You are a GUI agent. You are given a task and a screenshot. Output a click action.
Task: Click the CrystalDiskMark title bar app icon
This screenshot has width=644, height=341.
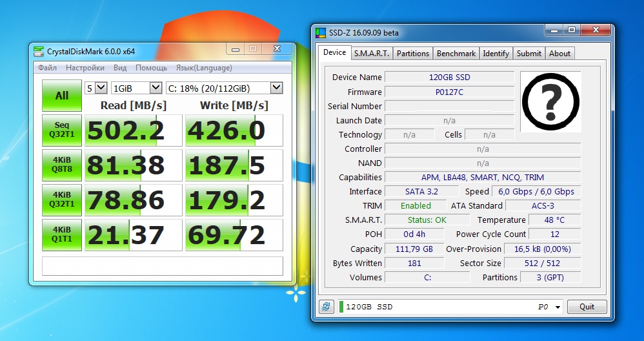(x=39, y=52)
